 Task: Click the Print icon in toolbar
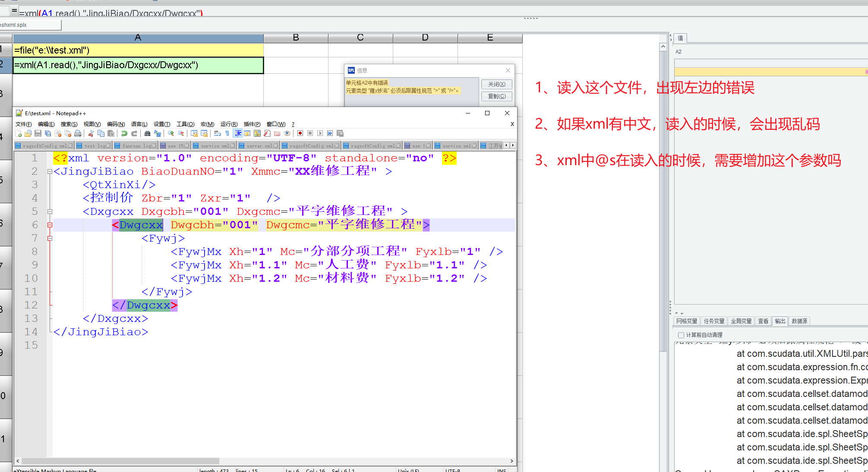tap(78, 133)
